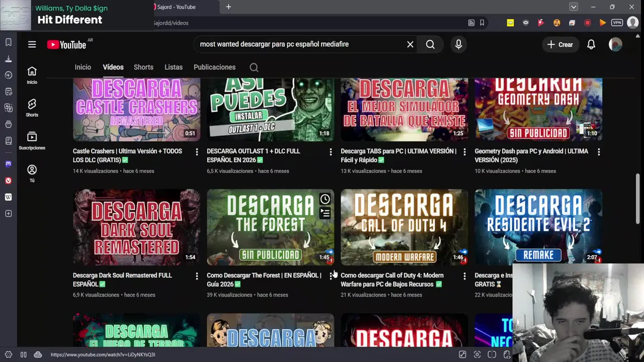Search within the channel using magnifier icon
644x362 pixels.
[x=254, y=67]
